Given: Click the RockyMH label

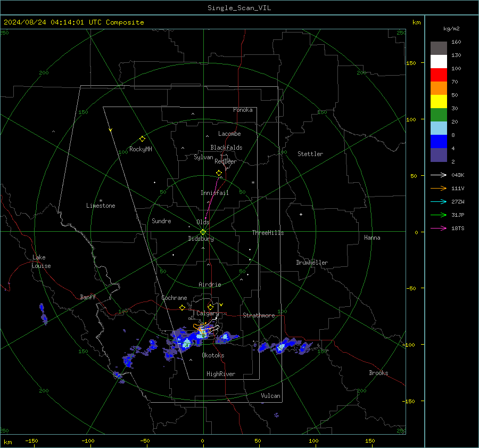Looking at the screenshot, I should tap(141, 149).
